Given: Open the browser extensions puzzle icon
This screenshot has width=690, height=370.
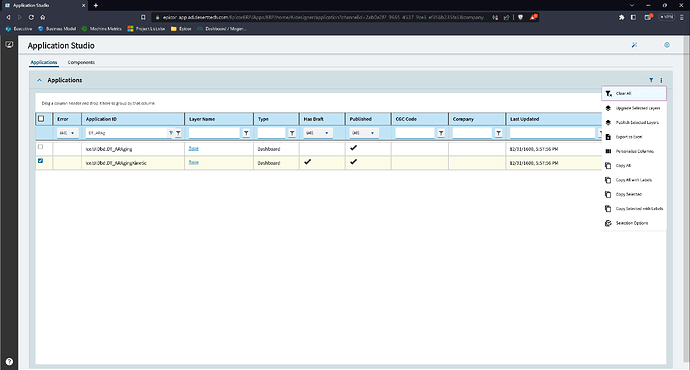Looking at the screenshot, I should point(621,17).
